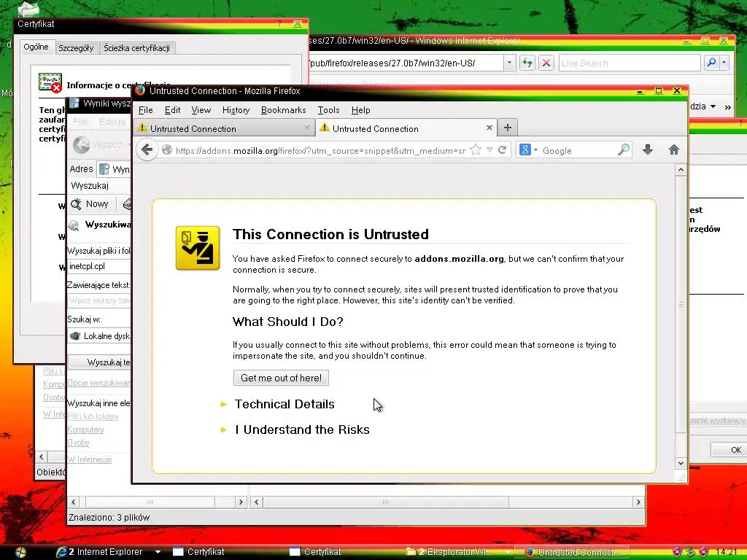Click Untrusted Connection Firefox taskbar button
The image size is (747, 560).
(x=572, y=552)
